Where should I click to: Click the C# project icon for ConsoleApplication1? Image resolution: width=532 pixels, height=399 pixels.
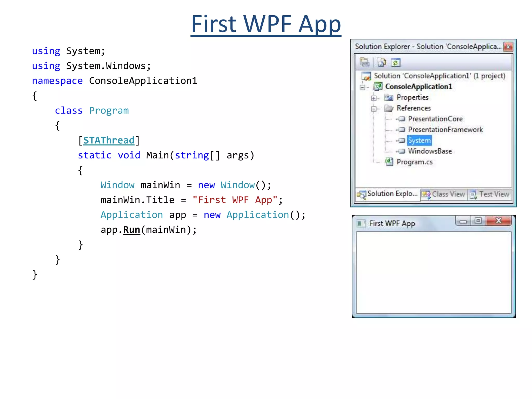378,87
